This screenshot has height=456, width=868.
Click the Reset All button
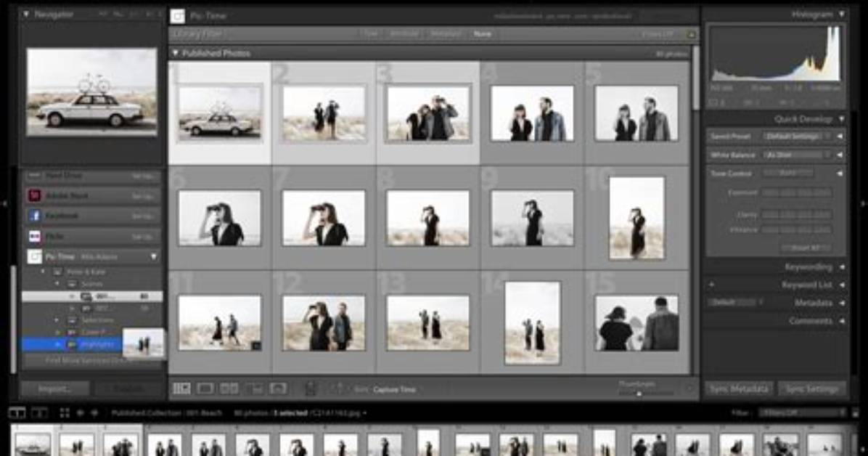806,248
